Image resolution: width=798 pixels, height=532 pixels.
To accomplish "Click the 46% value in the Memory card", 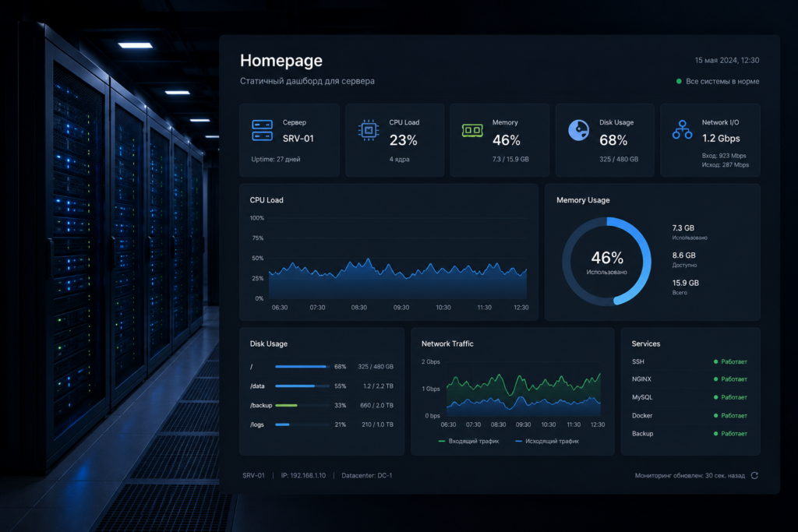I will point(506,140).
